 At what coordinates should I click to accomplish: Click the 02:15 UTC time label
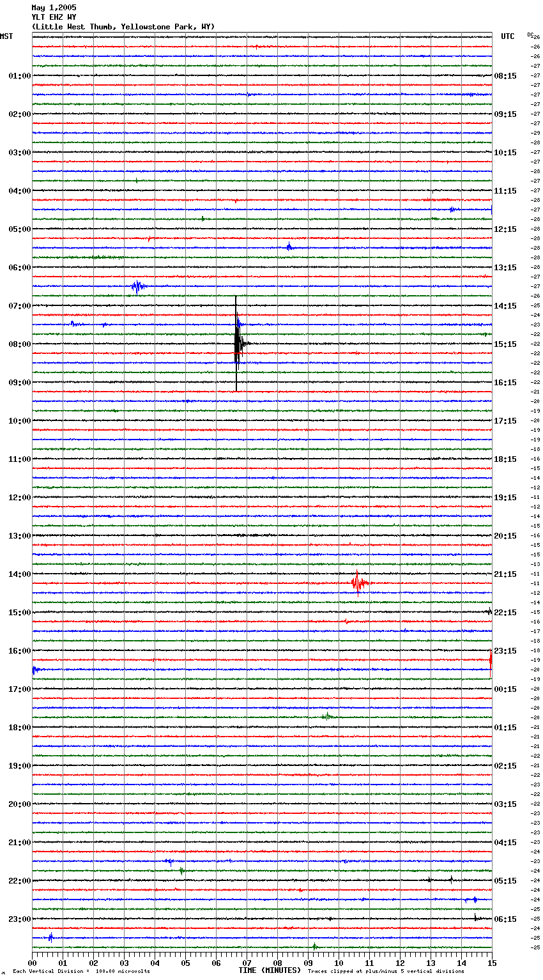click(x=505, y=766)
